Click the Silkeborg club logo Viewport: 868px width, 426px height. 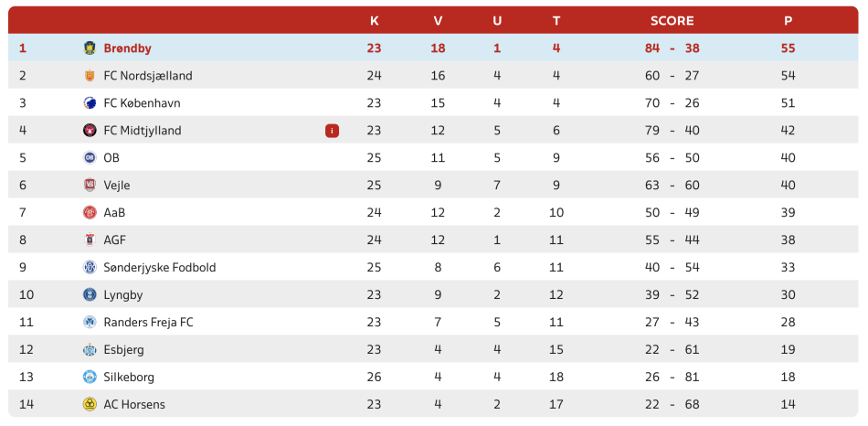[x=90, y=378]
